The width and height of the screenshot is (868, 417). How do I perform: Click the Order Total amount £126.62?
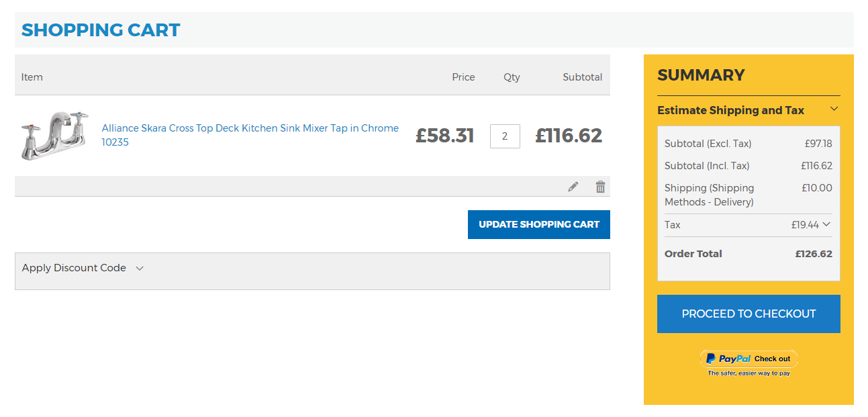(814, 254)
